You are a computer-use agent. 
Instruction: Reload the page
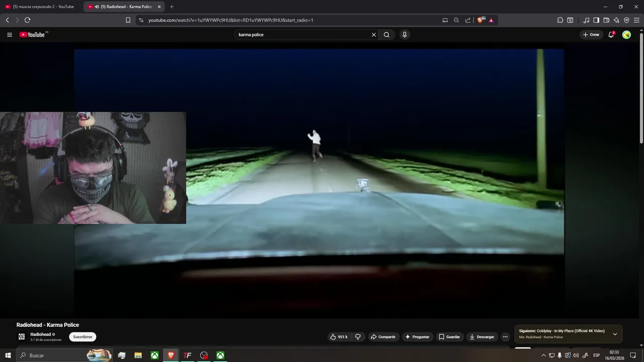(x=27, y=20)
